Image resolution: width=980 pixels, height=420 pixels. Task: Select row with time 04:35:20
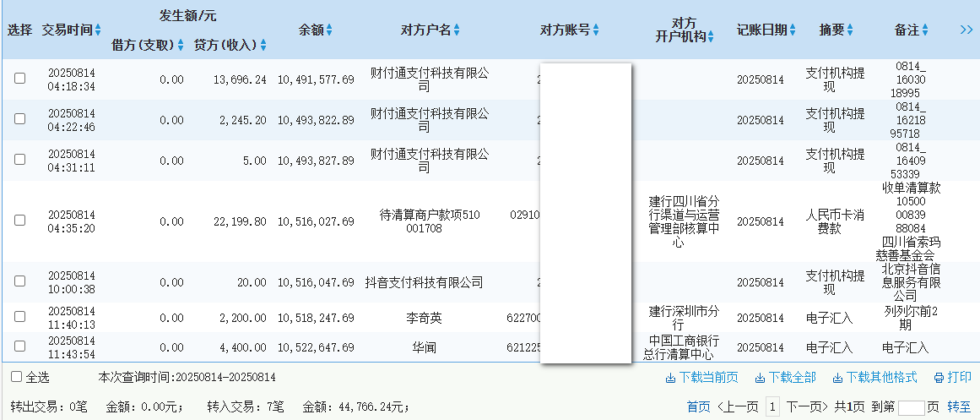click(20, 221)
